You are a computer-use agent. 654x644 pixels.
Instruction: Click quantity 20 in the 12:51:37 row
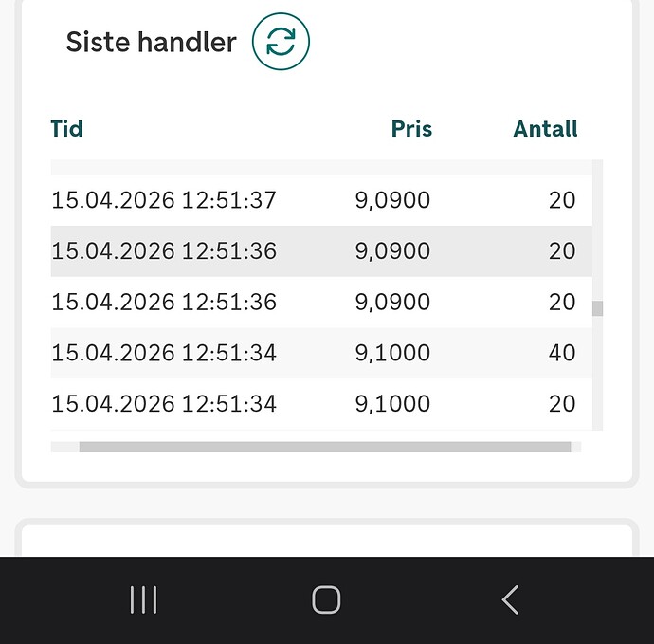561,200
